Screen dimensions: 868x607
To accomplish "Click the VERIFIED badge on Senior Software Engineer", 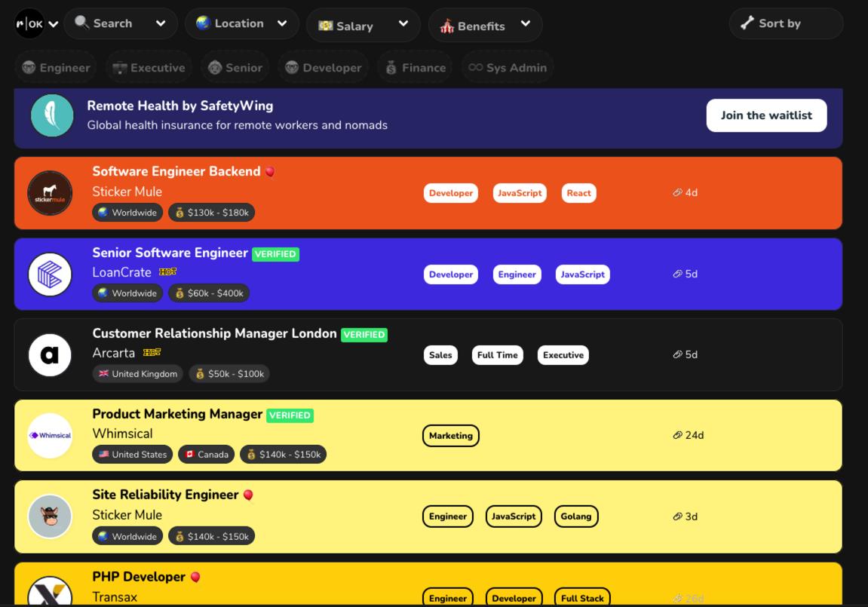I will (276, 254).
